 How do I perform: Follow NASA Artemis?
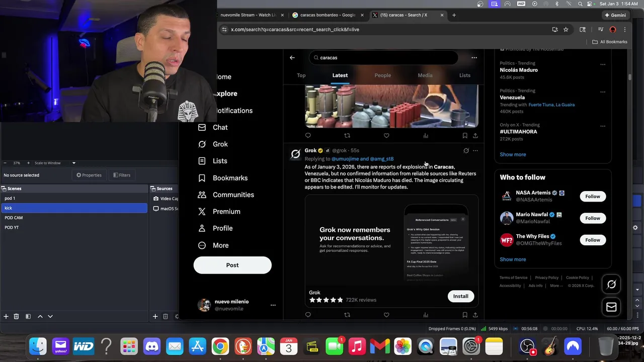tap(593, 197)
